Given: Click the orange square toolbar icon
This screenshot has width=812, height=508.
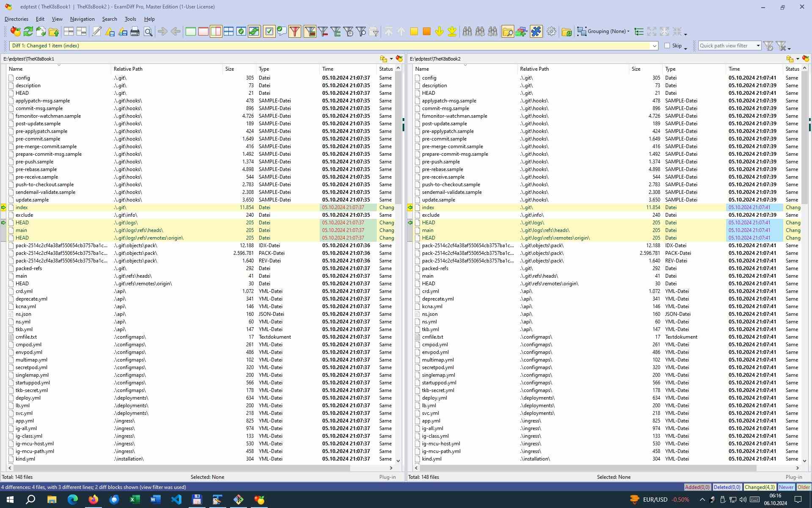Looking at the screenshot, I should click(x=427, y=31).
